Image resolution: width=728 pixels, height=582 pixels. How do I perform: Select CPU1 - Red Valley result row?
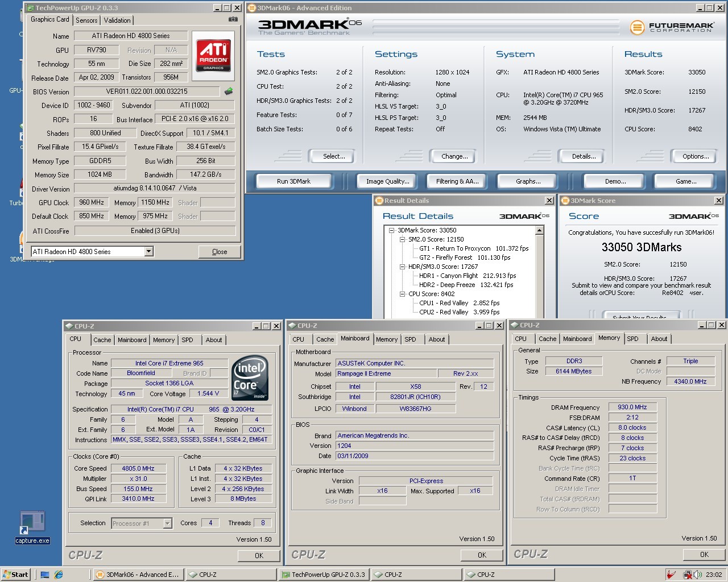[x=459, y=303]
